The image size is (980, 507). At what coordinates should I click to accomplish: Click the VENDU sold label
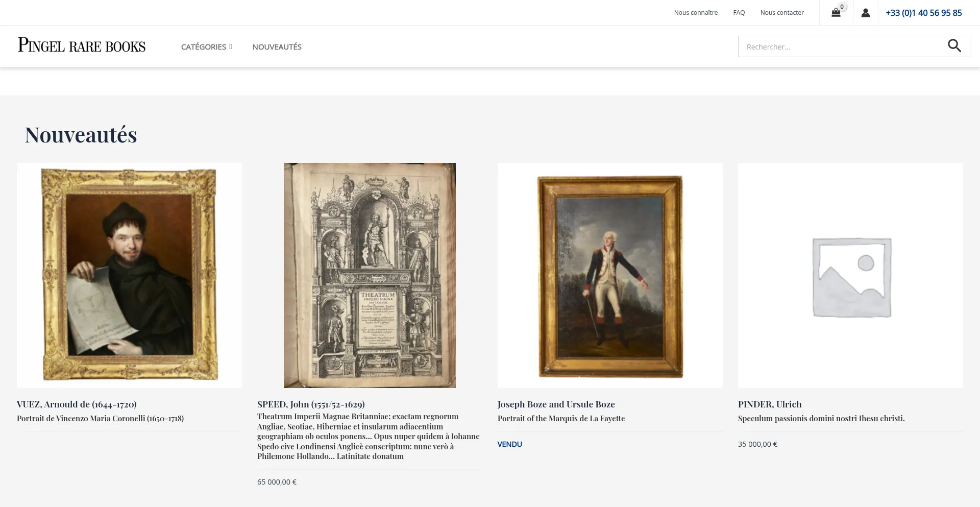coord(509,444)
